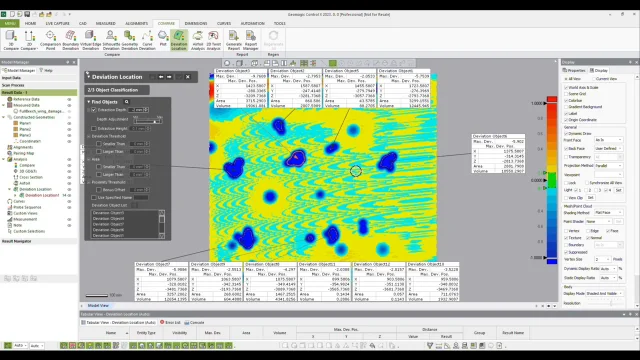The width and height of the screenshot is (640, 360).
Task: Enable the Use Specified Name checkbox
Action: click(94, 198)
